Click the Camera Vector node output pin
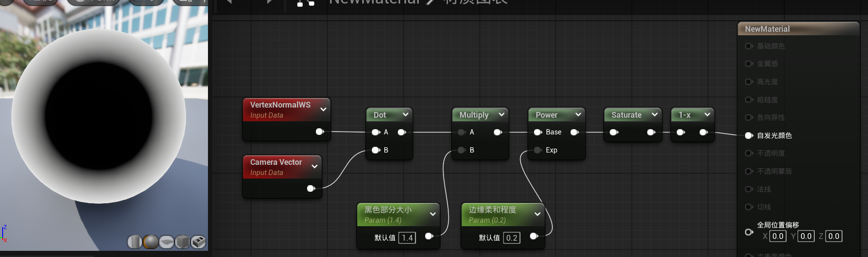The width and height of the screenshot is (868, 257). (311, 189)
